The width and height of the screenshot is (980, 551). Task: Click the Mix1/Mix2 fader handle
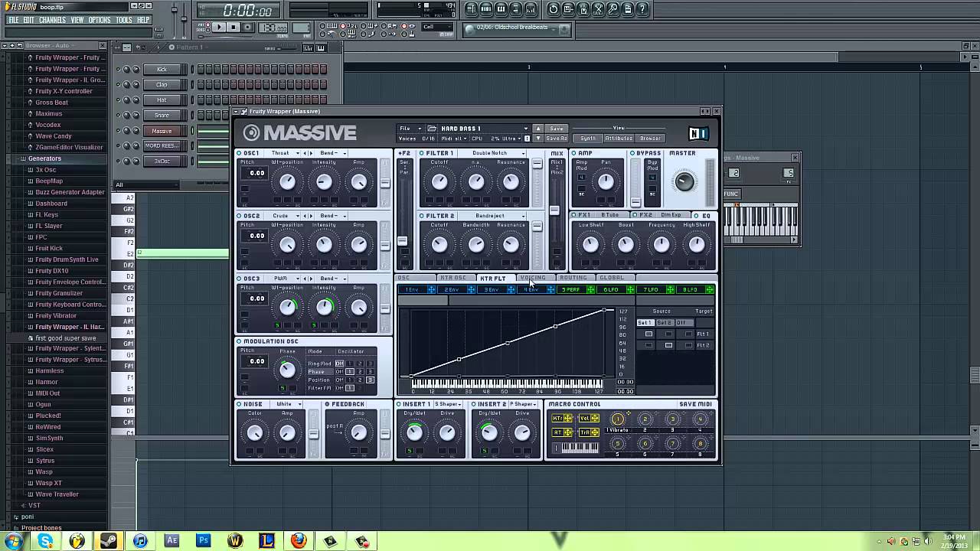point(554,210)
